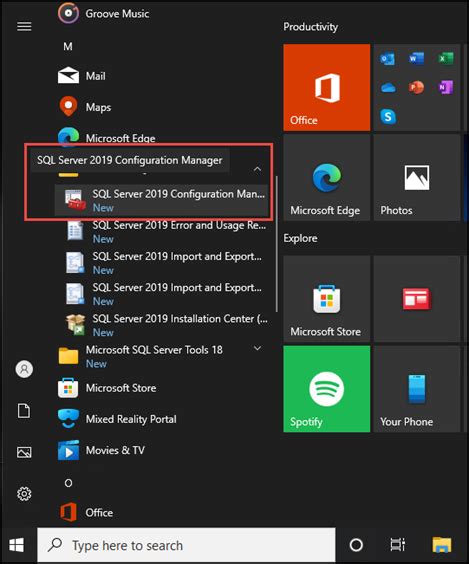Open Task View on the taskbar
This screenshot has width=469, height=564.
coord(398,545)
